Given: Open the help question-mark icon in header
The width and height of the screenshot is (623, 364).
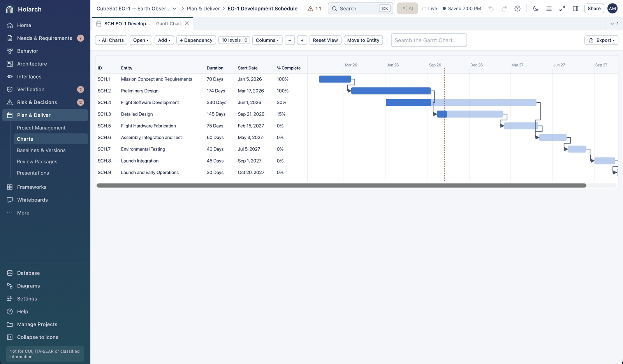Looking at the screenshot, I should click(517, 9).
